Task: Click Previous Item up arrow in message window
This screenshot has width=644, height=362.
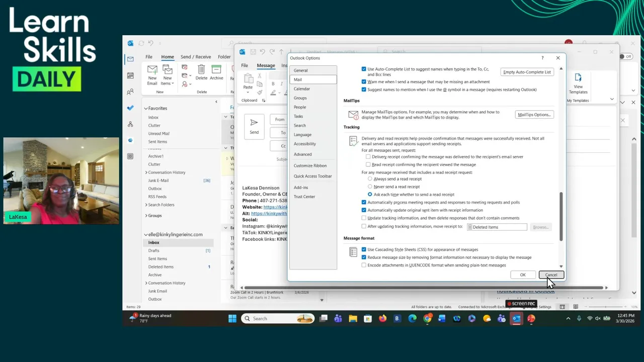Action: [x=281, y=52]
